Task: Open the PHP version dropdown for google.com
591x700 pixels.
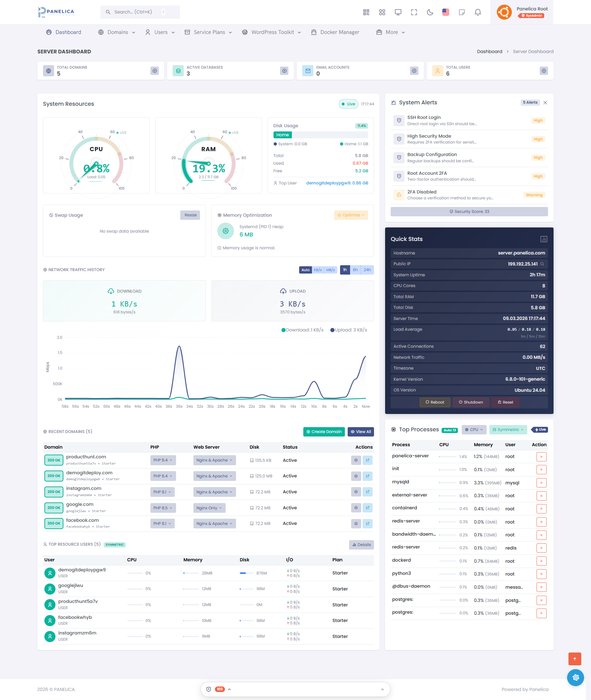Action: [x=163, y=508]
